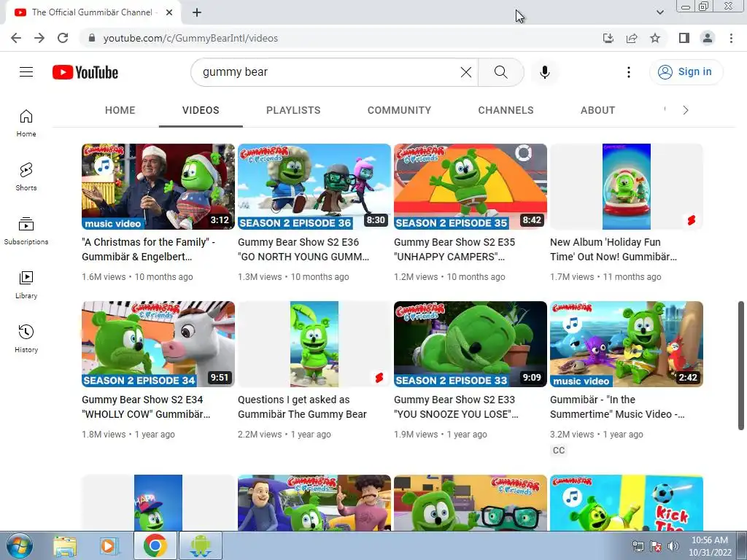The image size is (747, 560).
Task: Click the share this page icon
Action: coord(632,38)
